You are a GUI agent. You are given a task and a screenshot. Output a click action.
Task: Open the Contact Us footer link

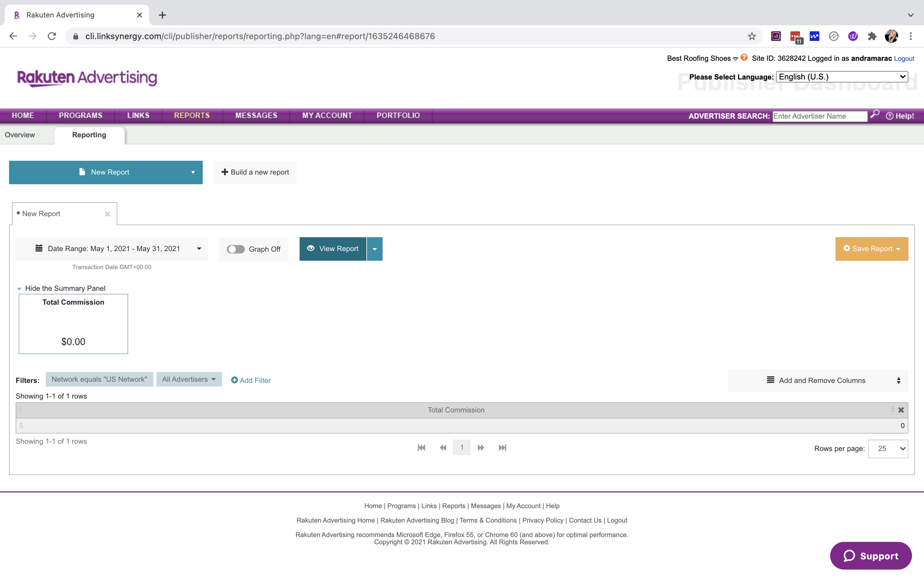(585, 520)
